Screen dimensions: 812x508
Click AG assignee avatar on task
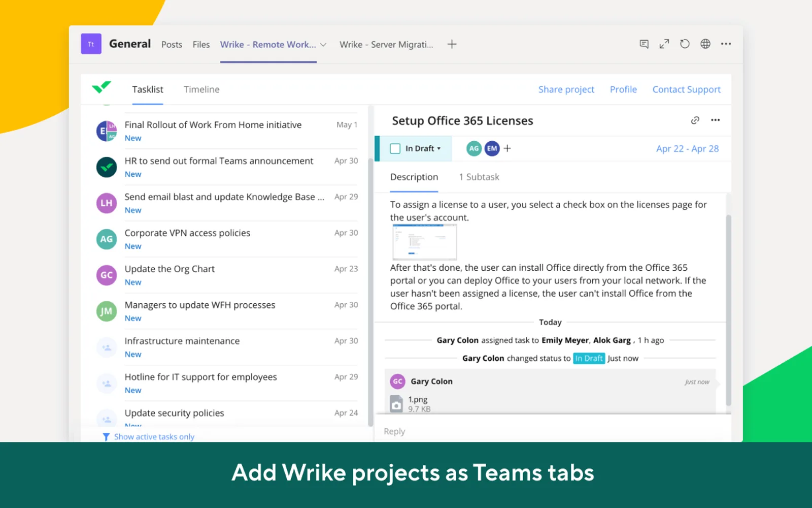474,148
